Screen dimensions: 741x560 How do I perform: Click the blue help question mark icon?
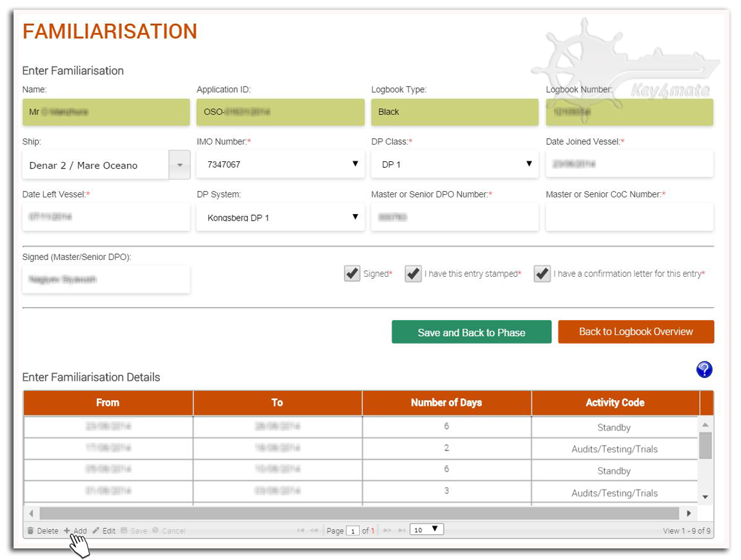click(x=704, y=370)
